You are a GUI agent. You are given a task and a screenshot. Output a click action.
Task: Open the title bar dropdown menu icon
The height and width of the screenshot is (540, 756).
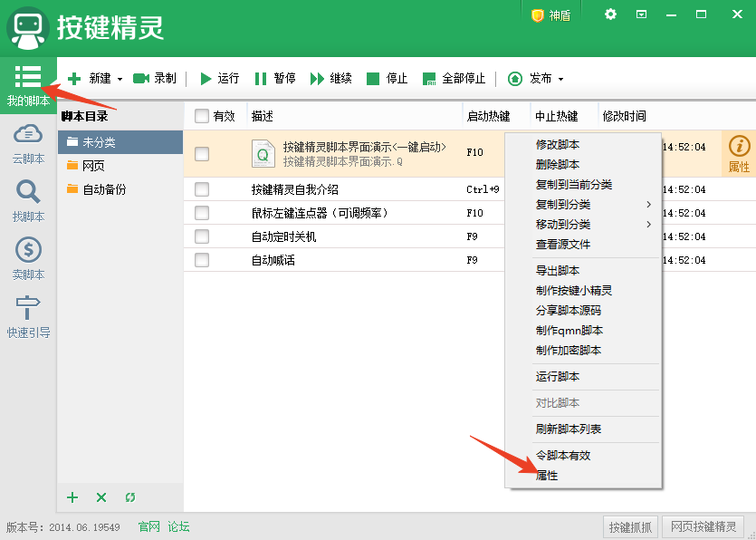pyautogui.click(x=641, y=14)
